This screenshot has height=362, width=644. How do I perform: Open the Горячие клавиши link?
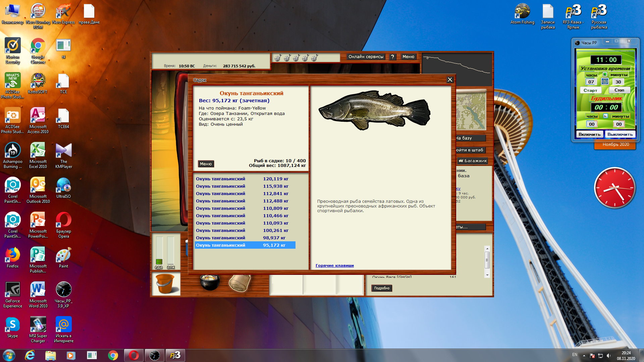pyautogui.click(x=334, y=265)
